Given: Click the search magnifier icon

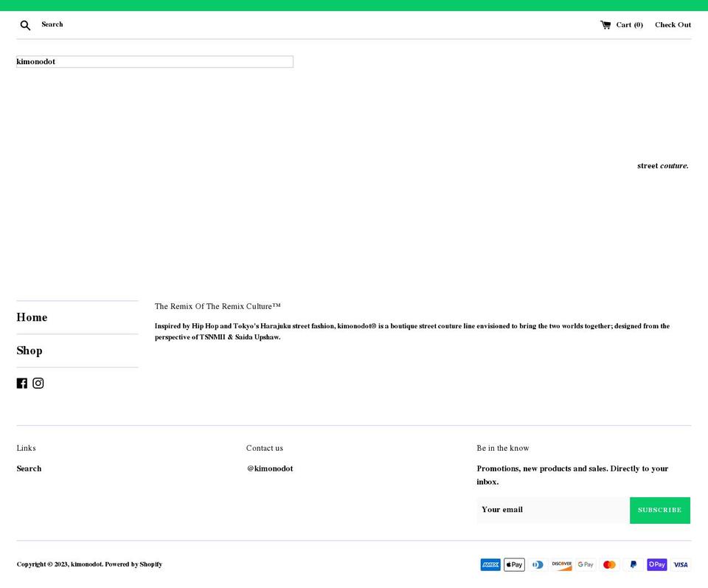Looking at the screenshot, I should 25,24.
